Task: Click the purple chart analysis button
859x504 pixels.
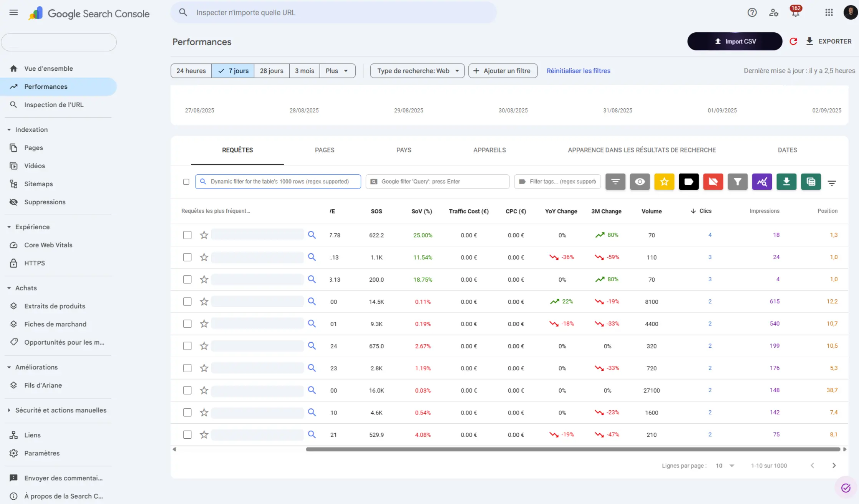Action: [x=762, y=182]
